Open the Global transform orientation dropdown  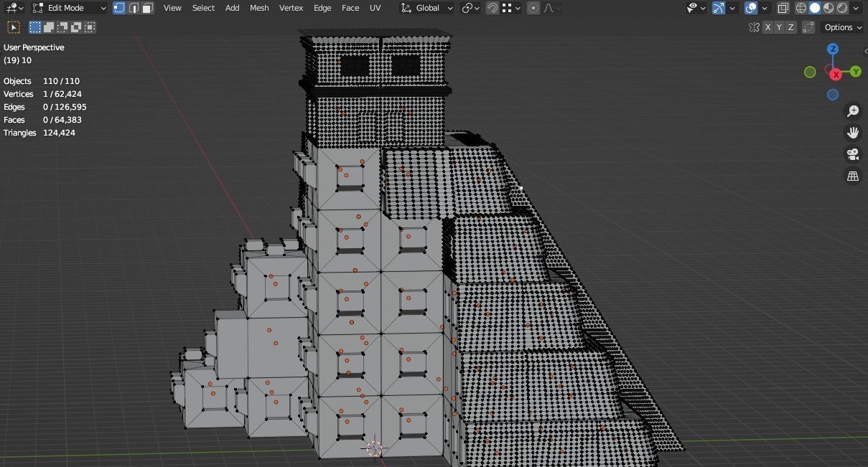pos(427,8)
